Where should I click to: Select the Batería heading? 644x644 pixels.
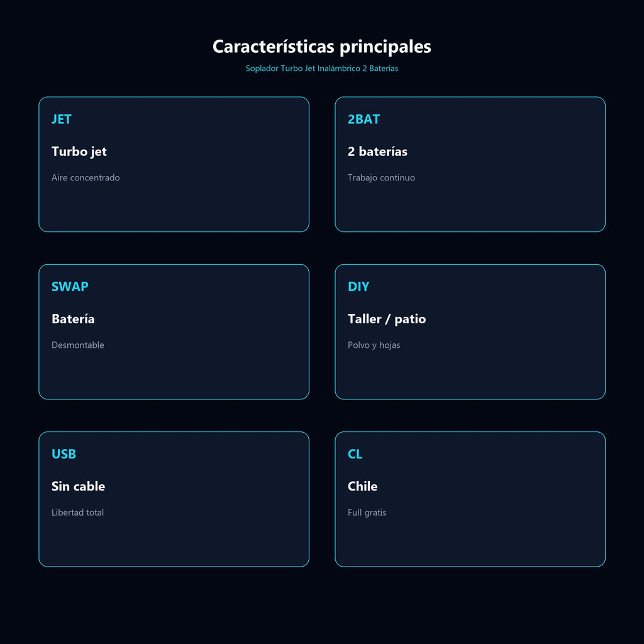click(73, 319)
